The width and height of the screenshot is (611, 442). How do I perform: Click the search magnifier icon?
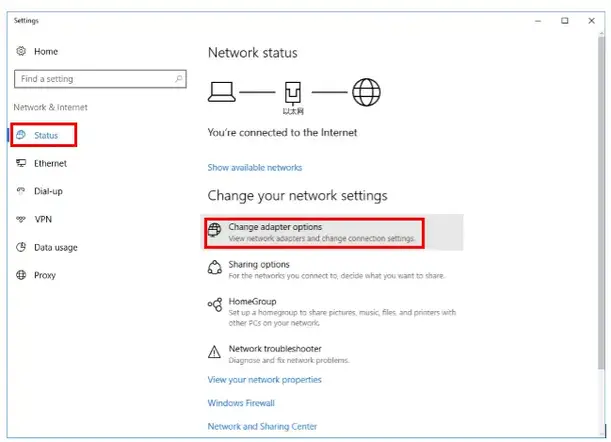(x=178, y=79)
